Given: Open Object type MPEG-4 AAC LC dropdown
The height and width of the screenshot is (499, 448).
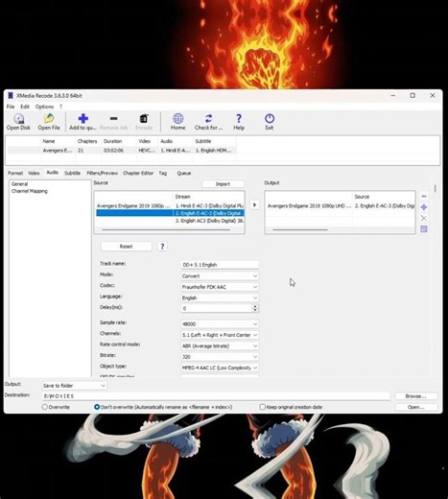Looking at the screenshot, I should click(220, 368).
